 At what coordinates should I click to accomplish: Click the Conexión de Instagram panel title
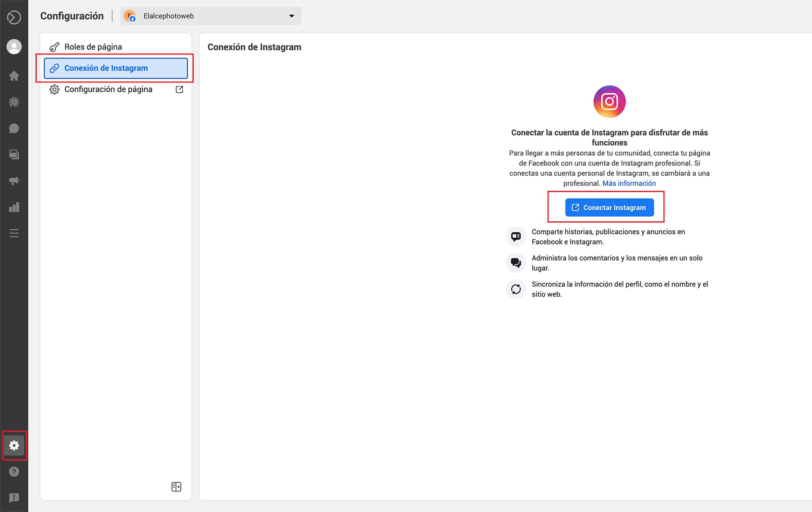255,47
